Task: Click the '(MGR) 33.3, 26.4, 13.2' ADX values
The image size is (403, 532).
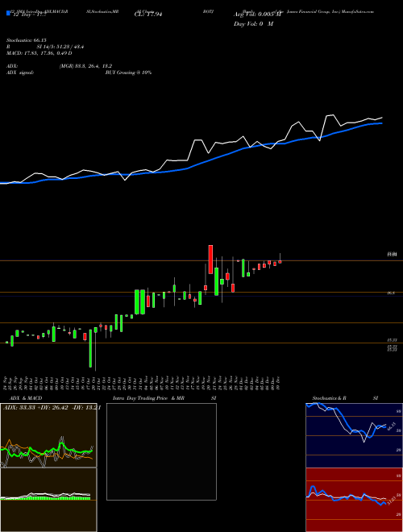Action: (85, 66)
